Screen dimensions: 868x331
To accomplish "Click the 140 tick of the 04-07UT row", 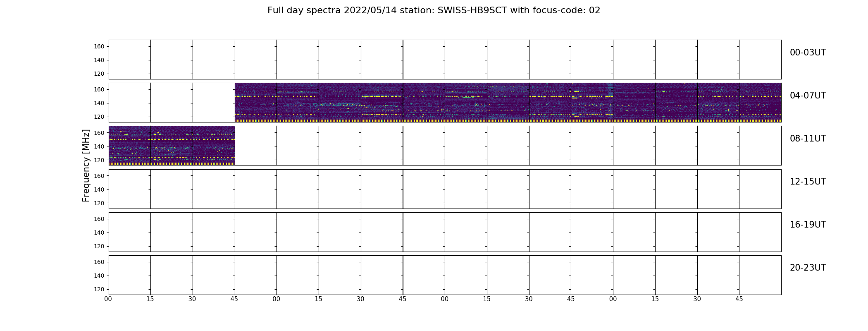I will [99, 103].
